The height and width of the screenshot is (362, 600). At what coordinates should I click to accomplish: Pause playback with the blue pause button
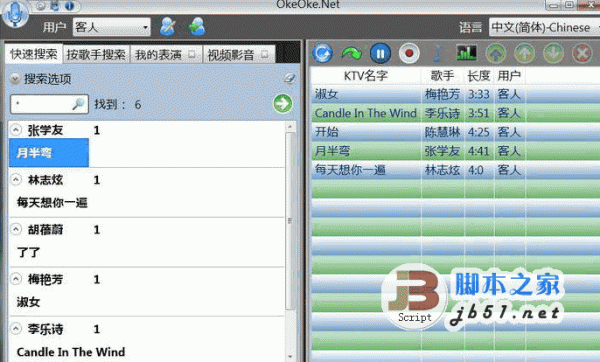click(x=380, y=53)
